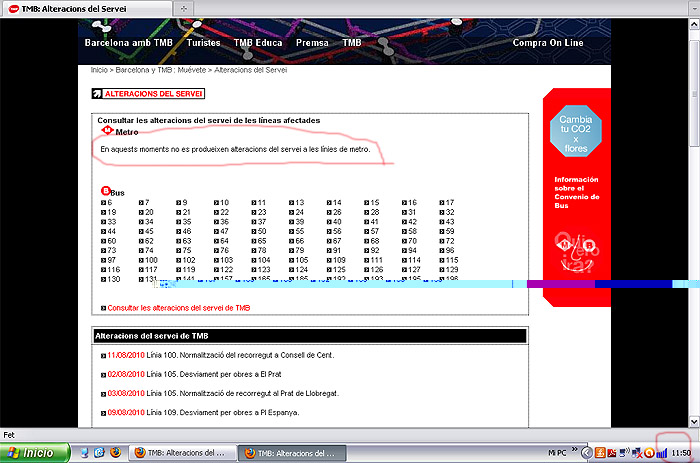Open Información sobre el Convenio de Bus
Image resolution: width=700 pixels, height=463 pixels.
(577, 192)
